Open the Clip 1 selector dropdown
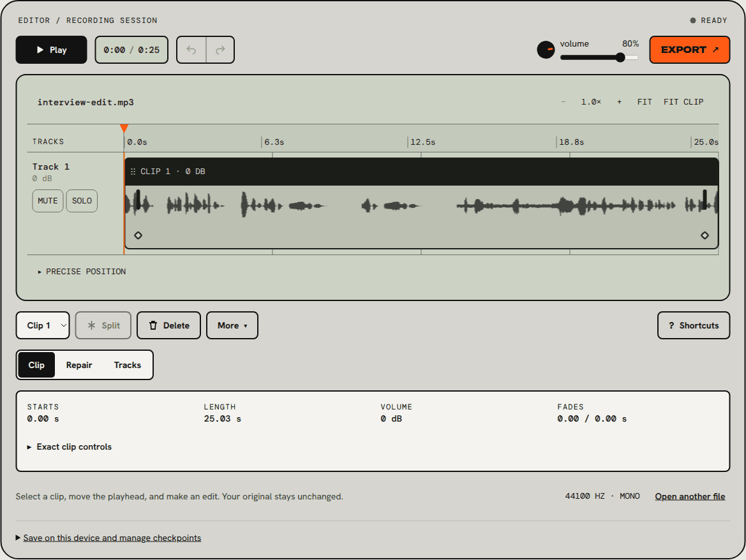Viewport: 746px width, 560px height. (x=43, y=326)
